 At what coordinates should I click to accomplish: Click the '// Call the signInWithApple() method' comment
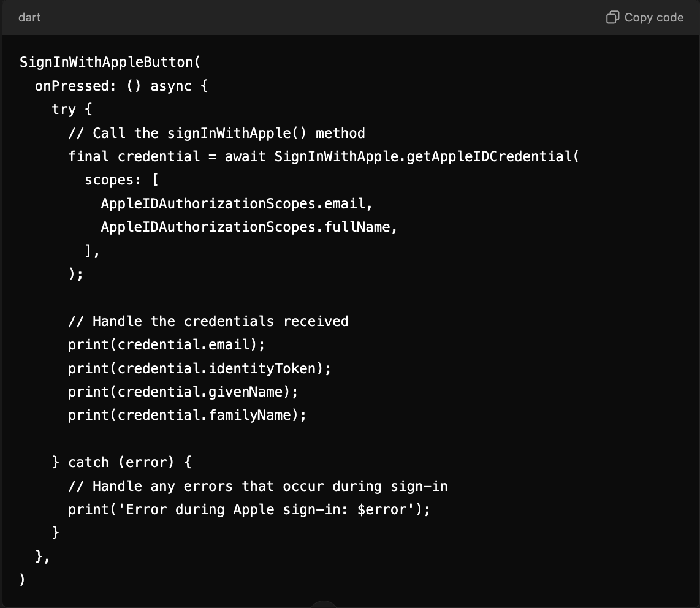(216, 133)
